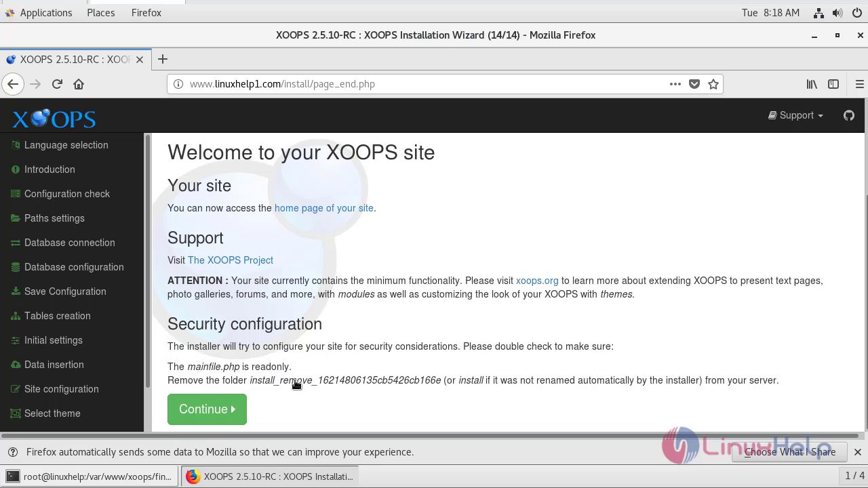Click the browser forward arrow
Screen dimensions: 868x488
[x=35, y=84]
